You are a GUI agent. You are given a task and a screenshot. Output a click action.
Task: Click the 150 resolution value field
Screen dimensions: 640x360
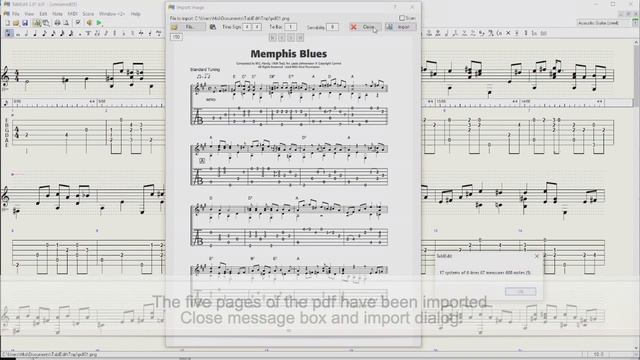(x=176, y=37)
